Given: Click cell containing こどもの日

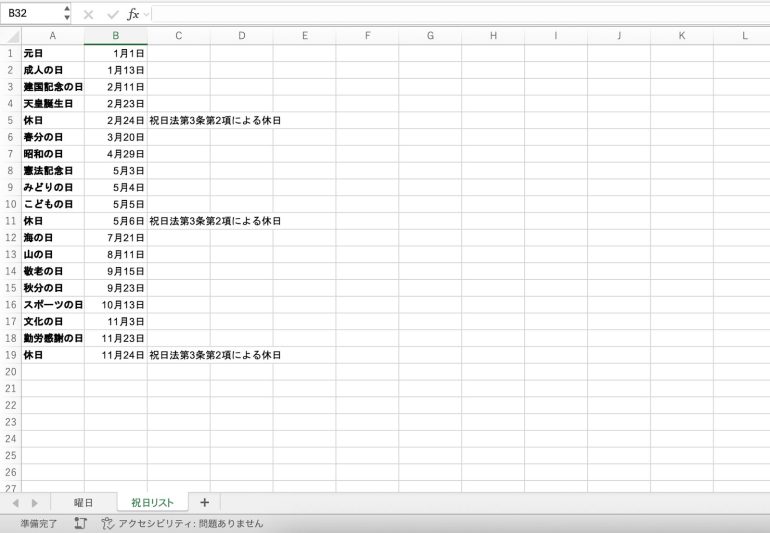Looking at the screenshot, I should click(x=53, y=204).
